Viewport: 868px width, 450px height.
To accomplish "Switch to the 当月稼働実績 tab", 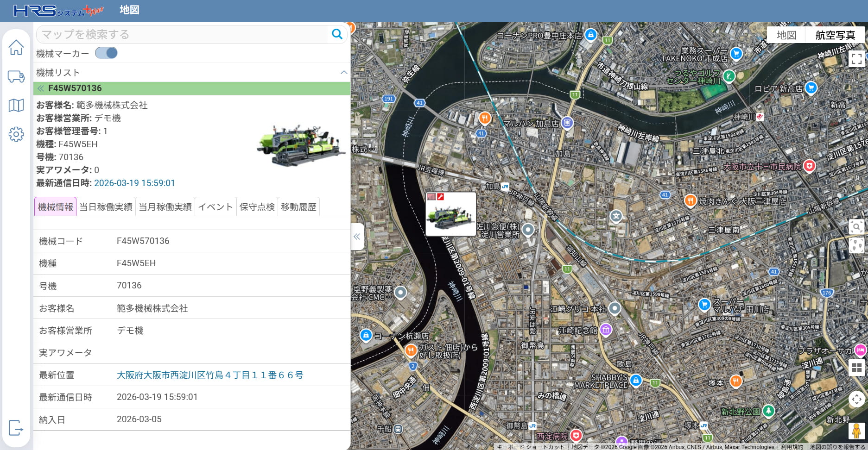I will (x=165, y=206).
